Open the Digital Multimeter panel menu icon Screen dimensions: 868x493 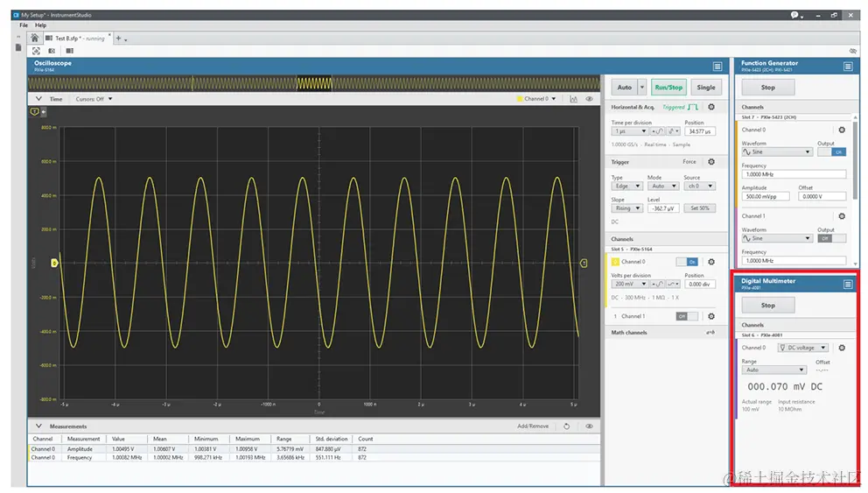pos(848,285)
